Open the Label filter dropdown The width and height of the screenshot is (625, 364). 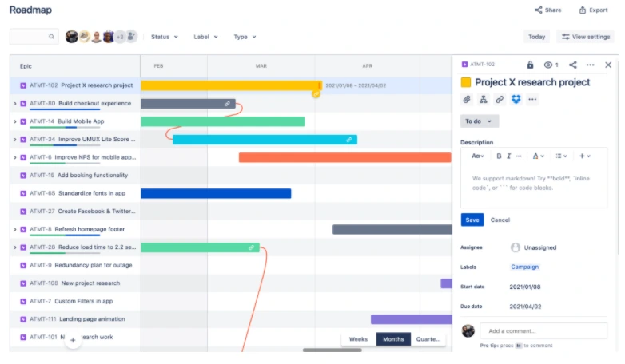(205, 37)
